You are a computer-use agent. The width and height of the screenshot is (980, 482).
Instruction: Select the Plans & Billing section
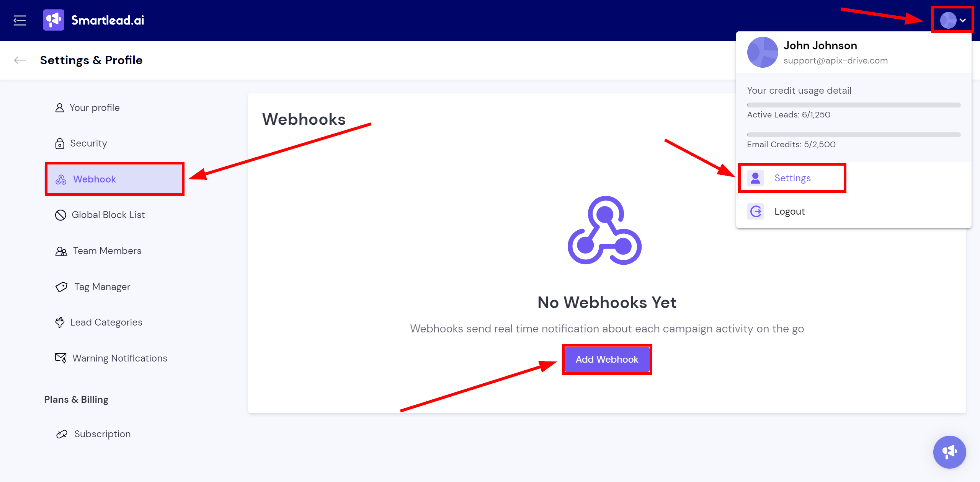pos(77,399)
